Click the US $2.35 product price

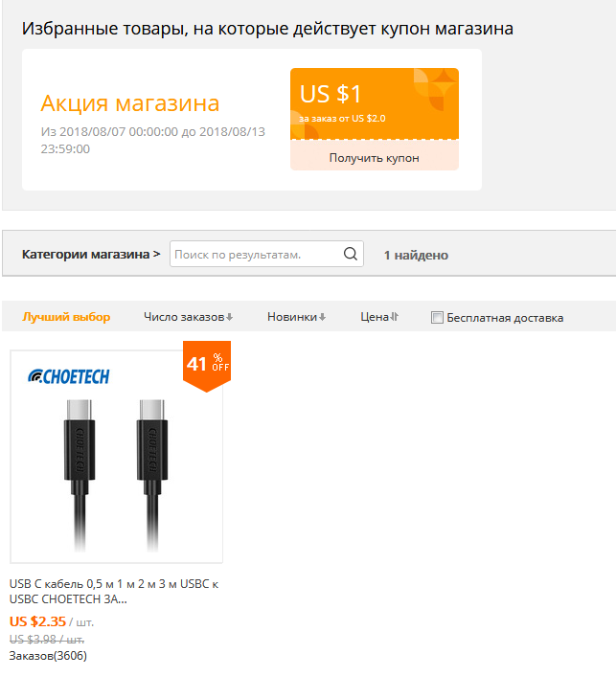pos(37,621)
